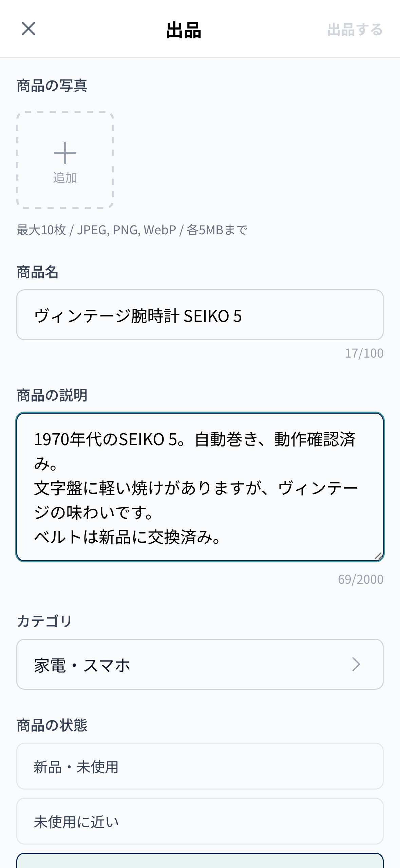Tap the plus icon to add a photo
Image resolution: width=400 pixels, height=868 pixels.
tap(65, 153)
